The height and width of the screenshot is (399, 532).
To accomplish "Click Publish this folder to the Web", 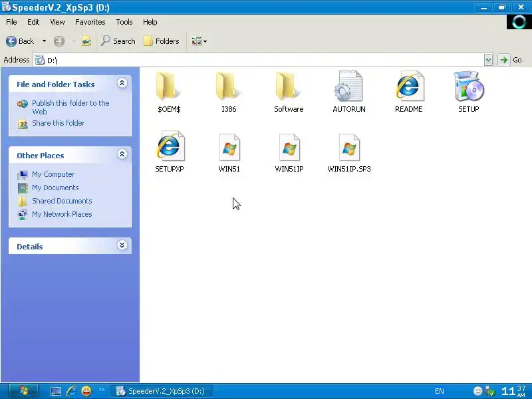I will (x=70, y=107).
